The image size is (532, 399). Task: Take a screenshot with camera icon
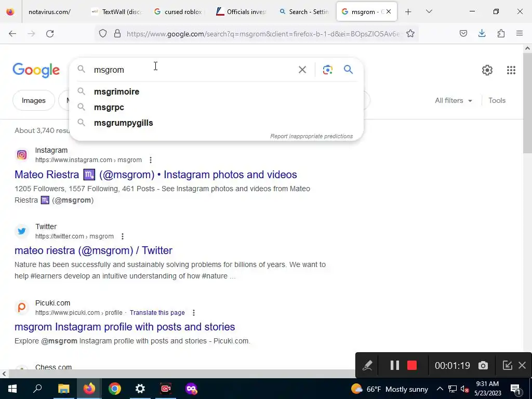coord(483,365)
